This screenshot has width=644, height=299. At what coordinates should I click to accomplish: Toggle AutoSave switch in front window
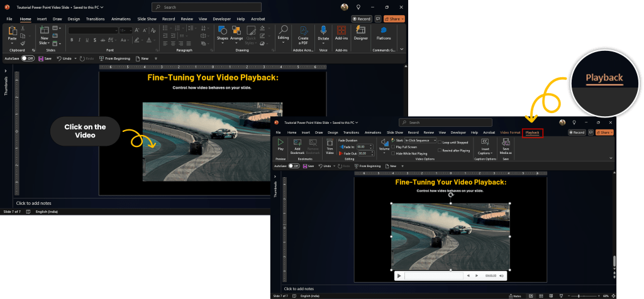[294, 166]
